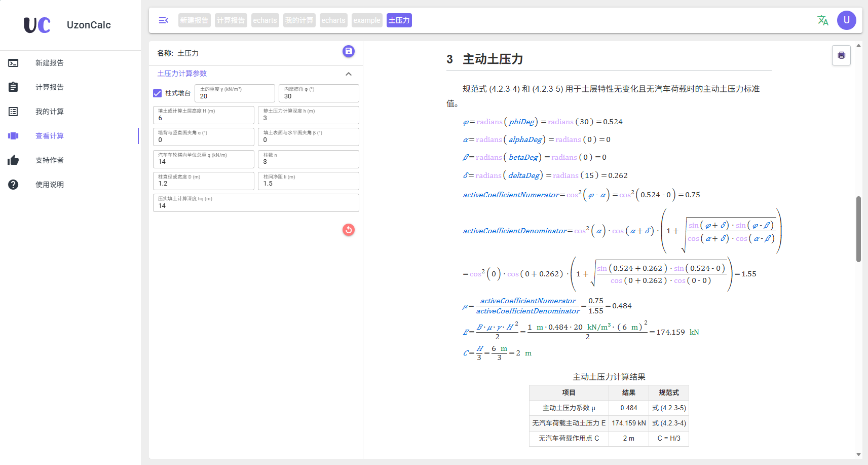Open the language translate icon
Screen dimensions: 868x465
[x=823, y=20]
